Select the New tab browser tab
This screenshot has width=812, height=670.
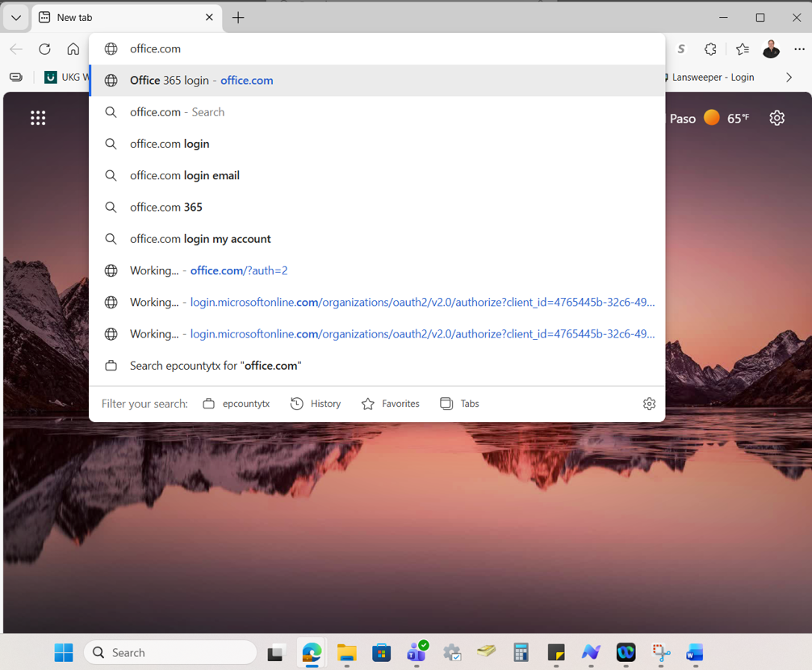[x=127, y=18]
